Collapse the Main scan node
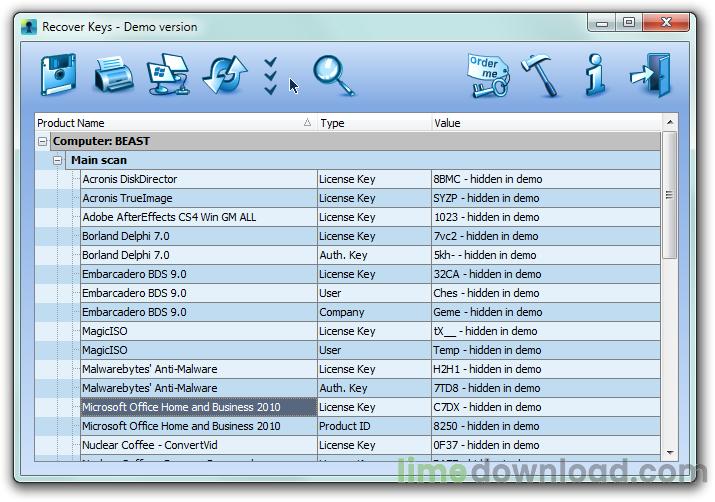715x502 pixels. [57, 160]
